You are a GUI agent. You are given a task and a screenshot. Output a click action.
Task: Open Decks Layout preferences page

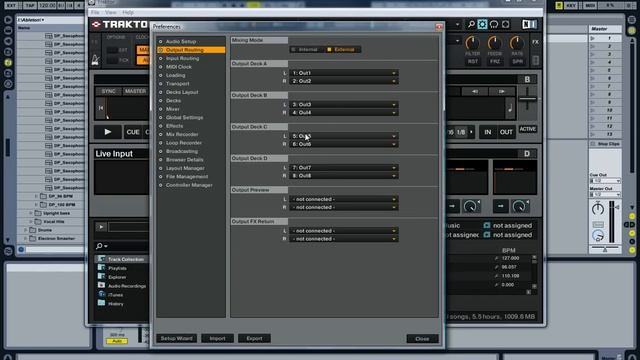click(x=182, y=92)
